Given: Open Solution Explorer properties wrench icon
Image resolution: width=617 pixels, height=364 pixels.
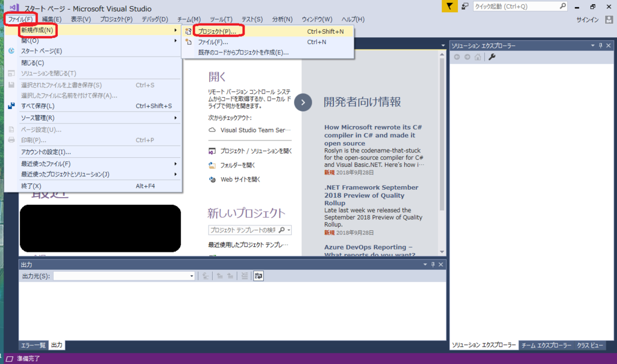Looking at the screenshot, I should (492, 57).
